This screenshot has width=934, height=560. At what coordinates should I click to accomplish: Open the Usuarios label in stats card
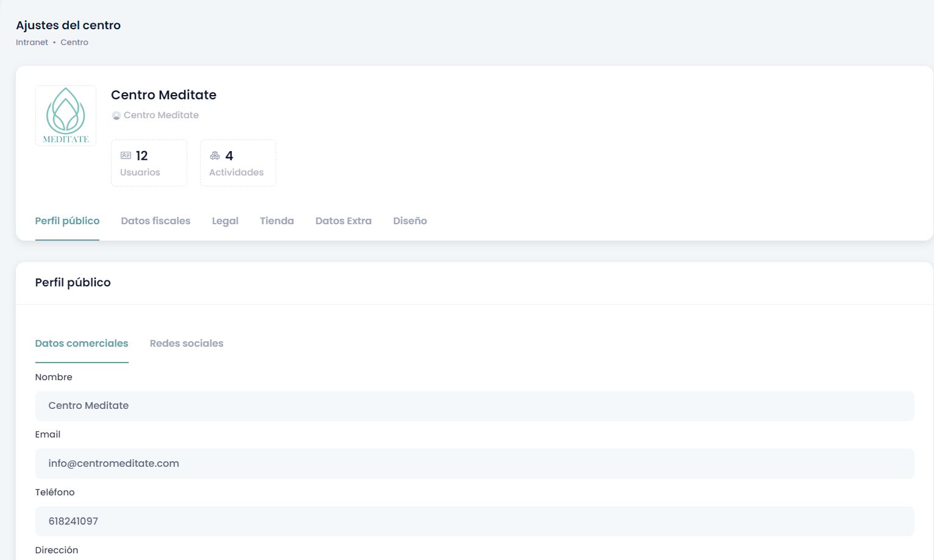coord(140,172)
